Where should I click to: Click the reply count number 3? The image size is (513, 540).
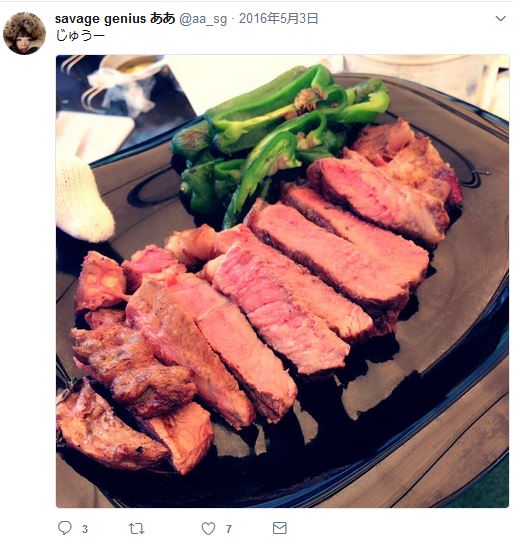[85, 529]
